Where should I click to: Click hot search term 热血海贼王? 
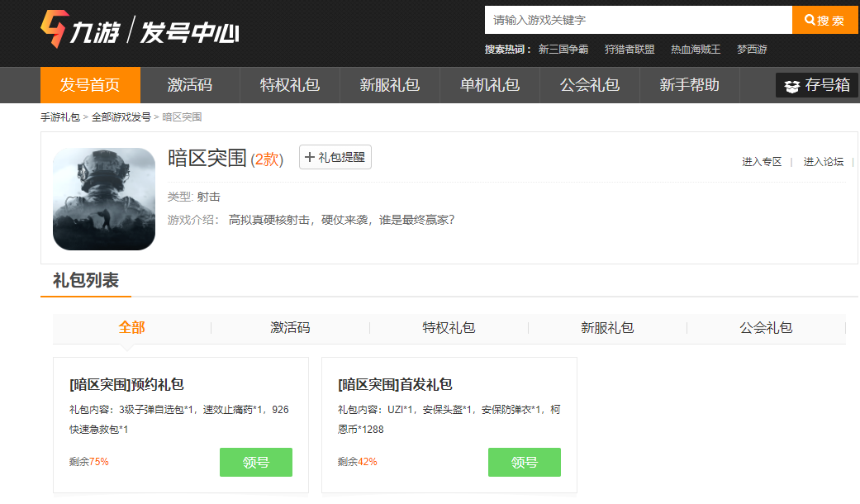click(696, 50)
